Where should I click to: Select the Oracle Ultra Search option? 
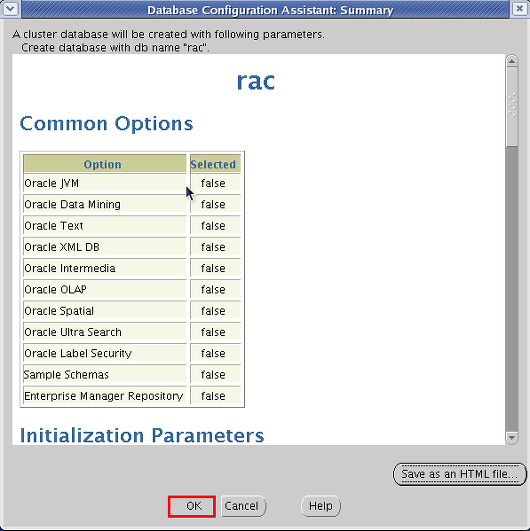point(105,333)
